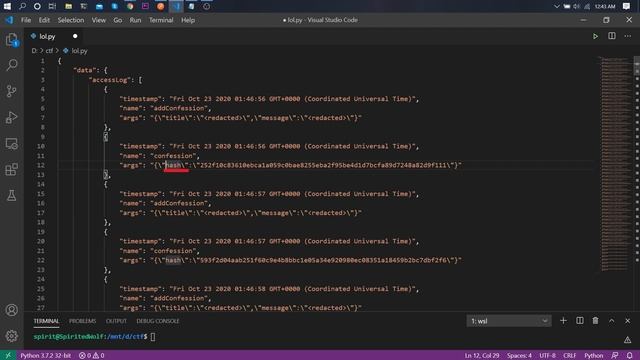Image resolution: width=640 pixels, height=360 pixels.
Task: Open the notifications bell in status bar
Action: (629, 356)
